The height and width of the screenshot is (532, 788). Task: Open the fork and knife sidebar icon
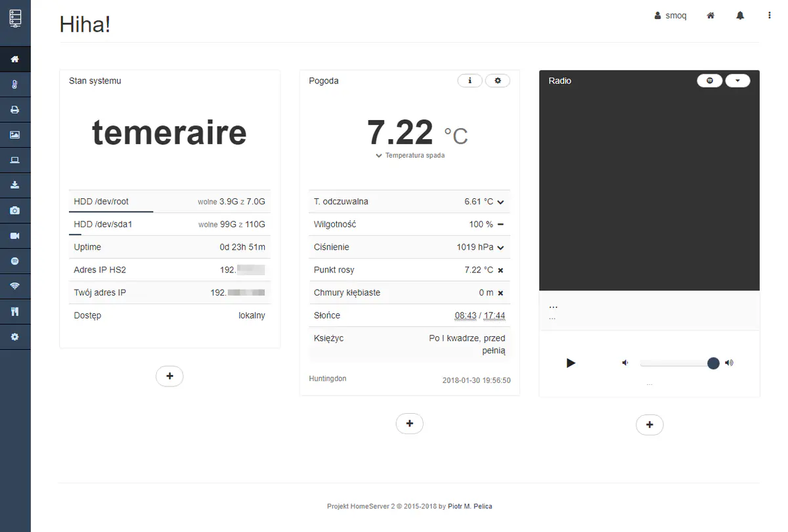point(15,311)
